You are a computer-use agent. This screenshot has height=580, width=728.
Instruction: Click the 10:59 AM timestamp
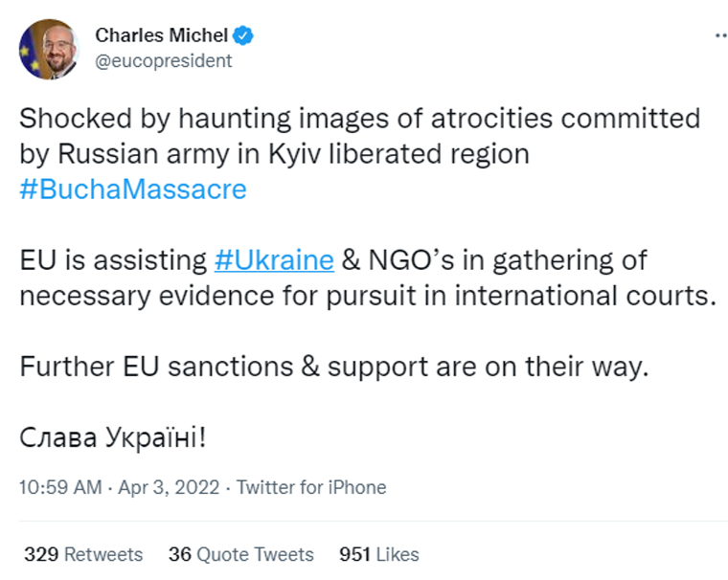pyautogui.click(x=60, y=487)
